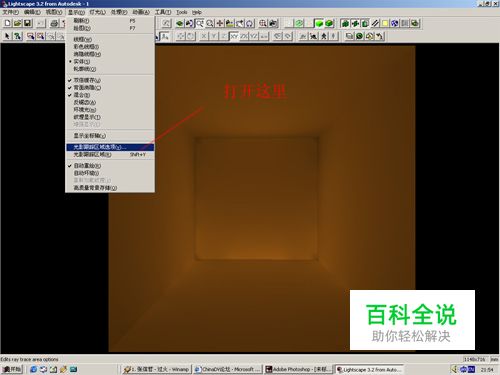
Task: Click the zoom extents magnifier-with-grid icon
Action: click(x=263, y=23)
